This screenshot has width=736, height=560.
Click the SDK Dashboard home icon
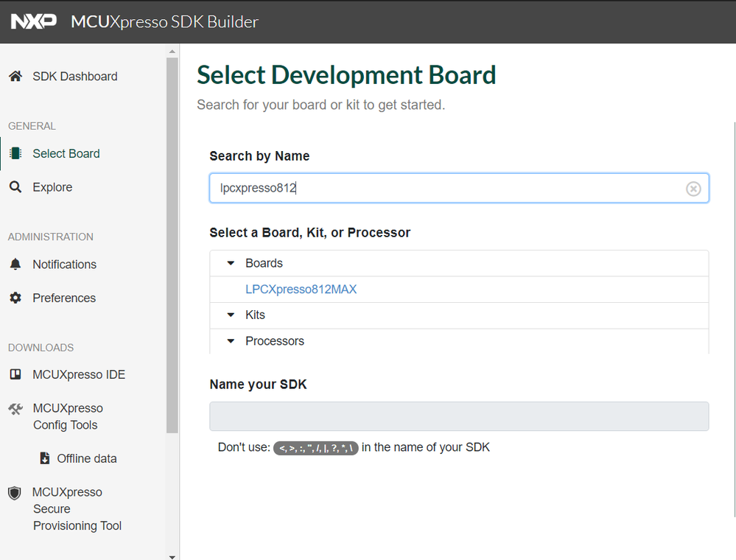[x=15, y=77]
